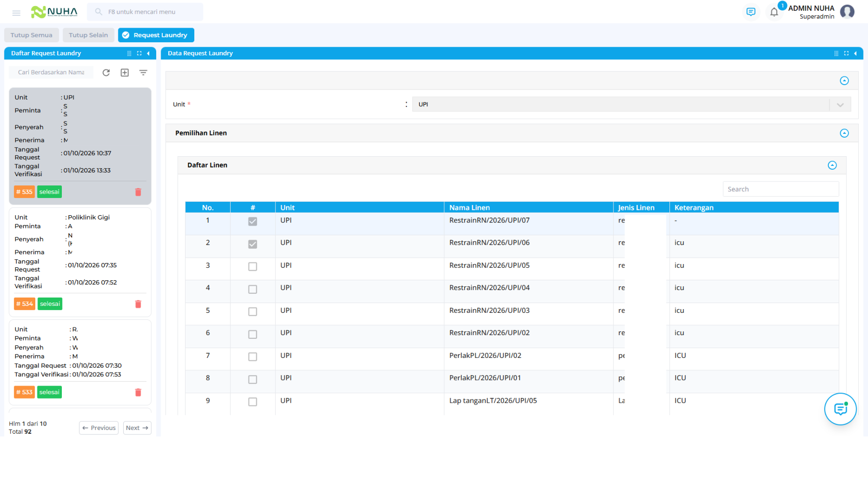The width and height of the screenshot is (868, 488).
Task: Collapse the Data Request Laundry panel arrow
Action: point(856,53)
